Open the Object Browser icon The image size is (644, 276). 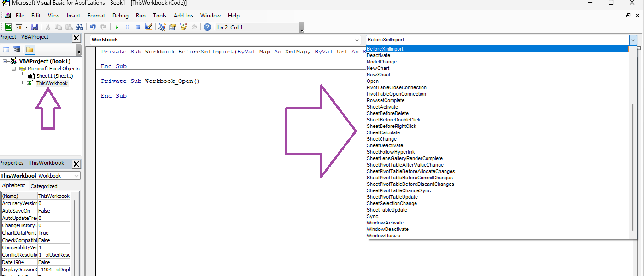(x=183, y=27)
